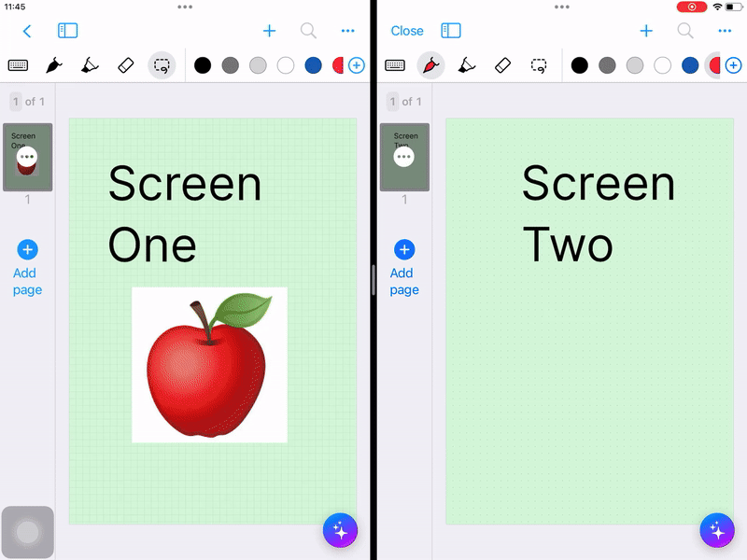747x560 pixels.
Task: Toggle the sidebar panel in right window
Action: [x=451, y=31]
